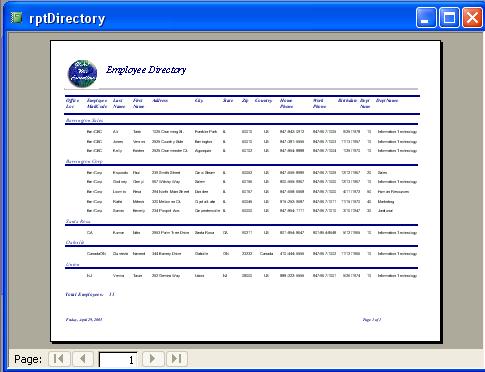The width and height of the screenshot is (485, 372).
Task: Click the rptDirectory title bar text
Action: tap(67, 18)
